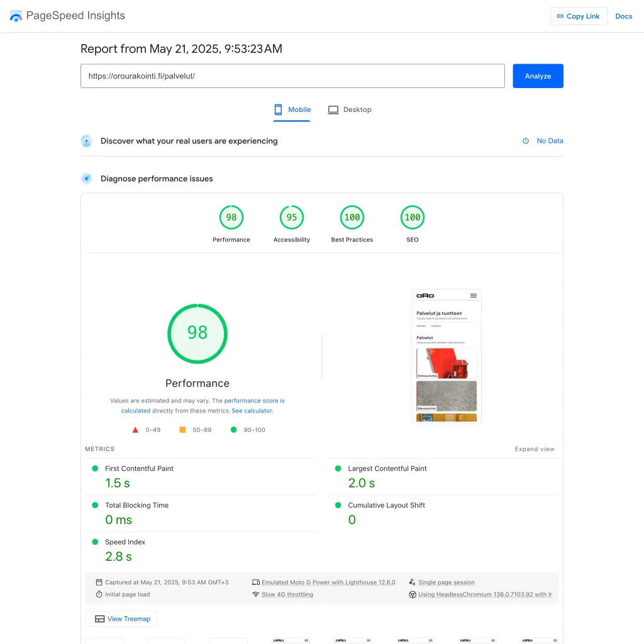The image size is (644, 644).
Task: Click the treemap icon in View Treemap button
Action: click(101, 619)
